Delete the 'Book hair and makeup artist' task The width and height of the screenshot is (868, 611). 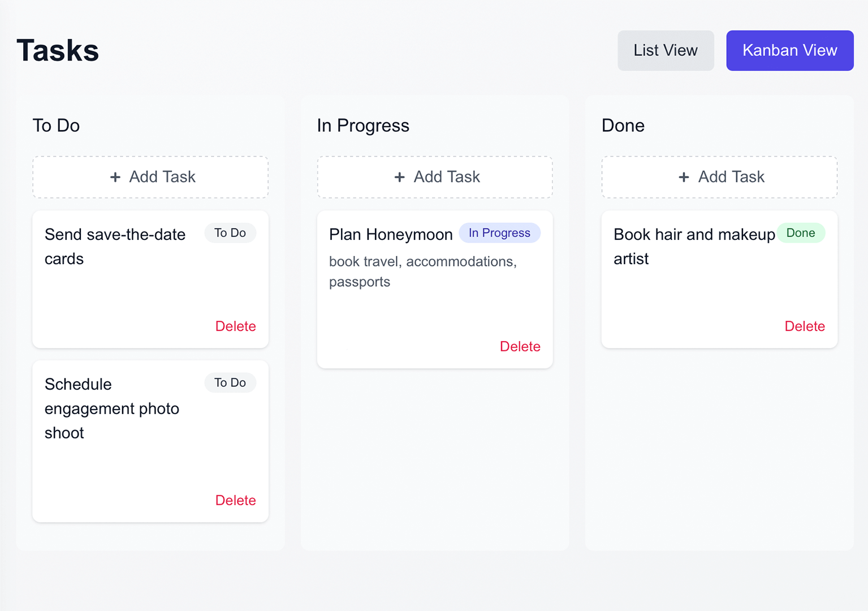click(x=805, y=326)
